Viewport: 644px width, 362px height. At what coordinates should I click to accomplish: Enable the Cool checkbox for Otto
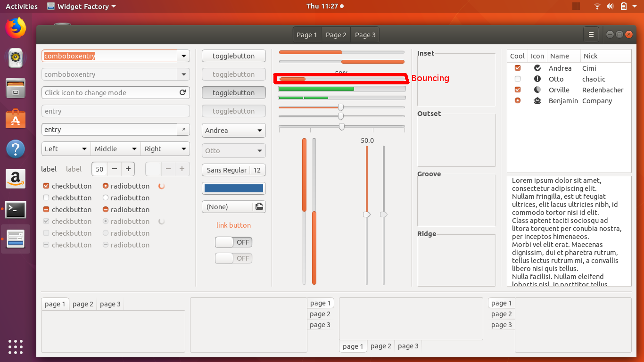click(x=517, y=79)
